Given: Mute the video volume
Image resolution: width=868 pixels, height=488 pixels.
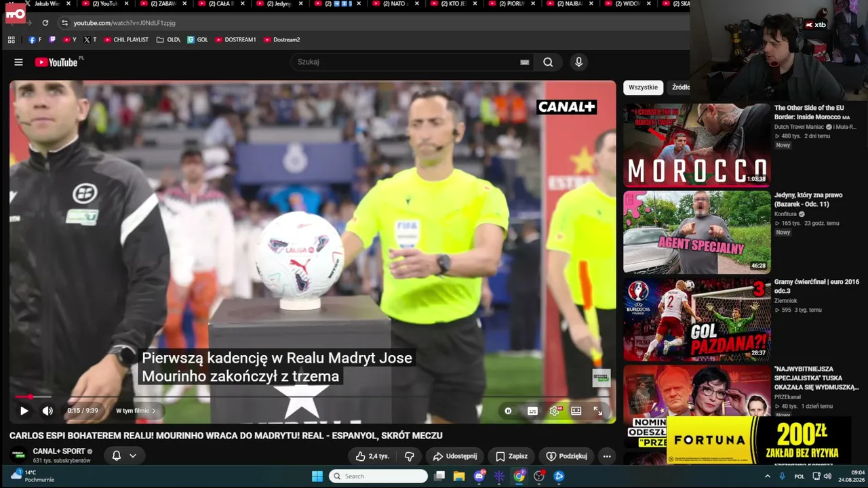Looking at the screenshot, I should tap(47, 411).
